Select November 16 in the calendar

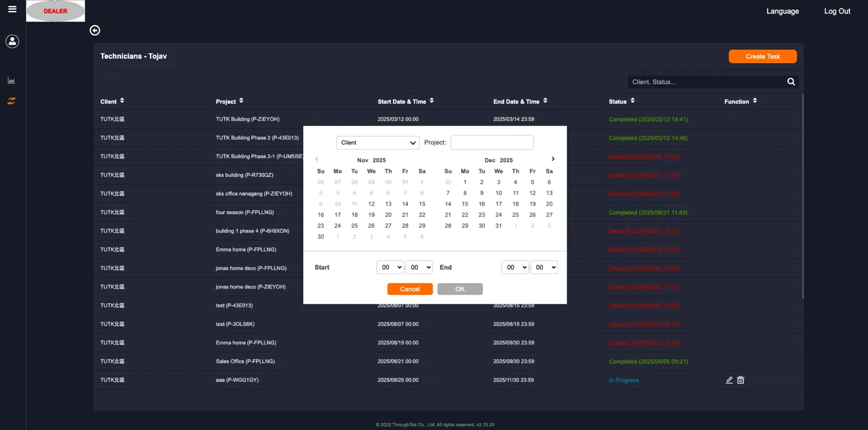click(321, 214)
